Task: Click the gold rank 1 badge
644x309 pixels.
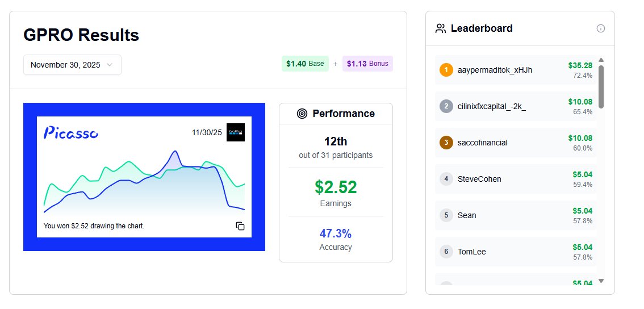Action: (446, 70)
